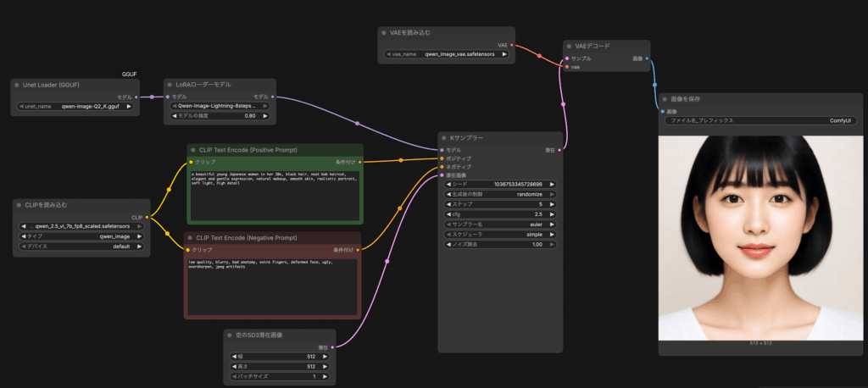Click the yellow CLIP output port on the CLIP loader
The image size is (868, 388).
[x=147, y=217]
